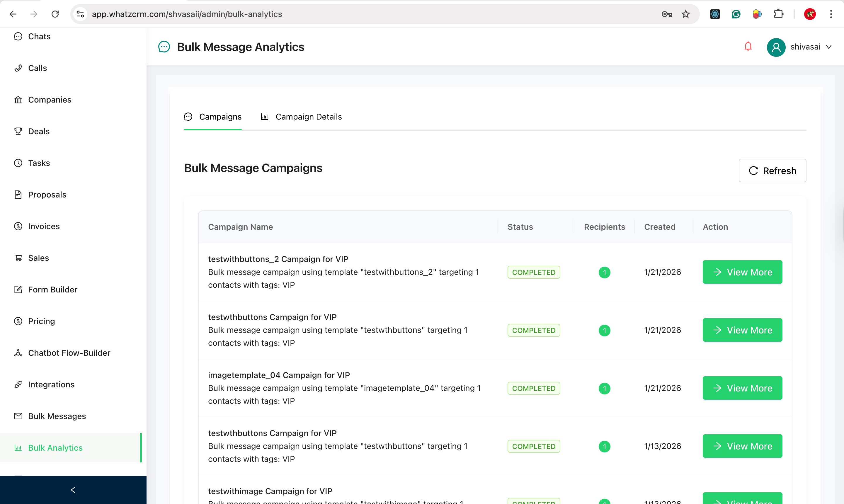Click the Refresh button

coord(772,171)
